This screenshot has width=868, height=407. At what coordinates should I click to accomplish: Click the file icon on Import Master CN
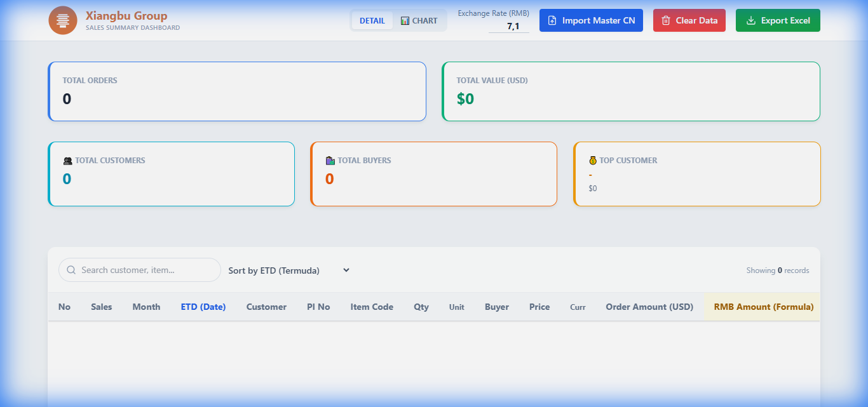pos(553,20)
